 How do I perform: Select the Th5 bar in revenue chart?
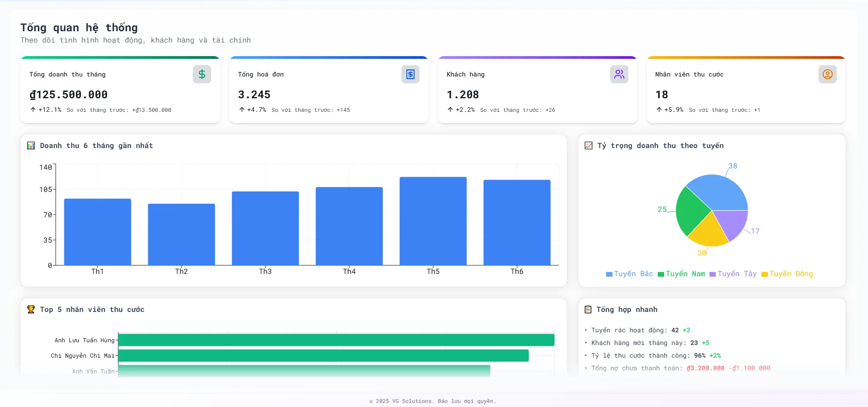433,221
